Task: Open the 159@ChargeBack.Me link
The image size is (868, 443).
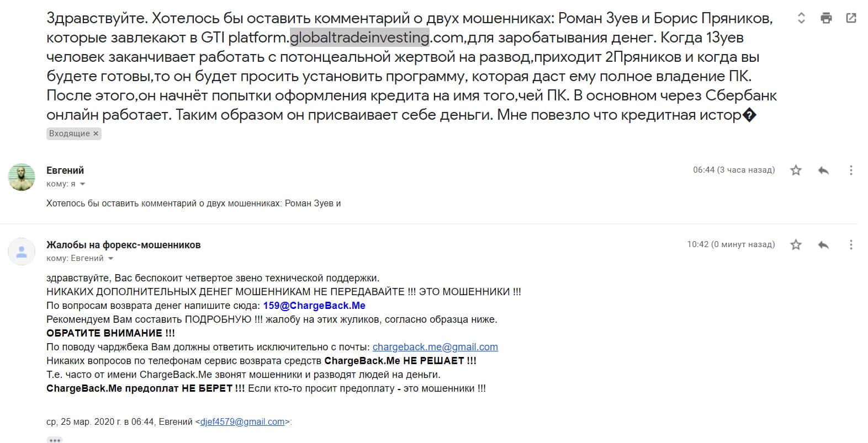Action: pos(314,306)
